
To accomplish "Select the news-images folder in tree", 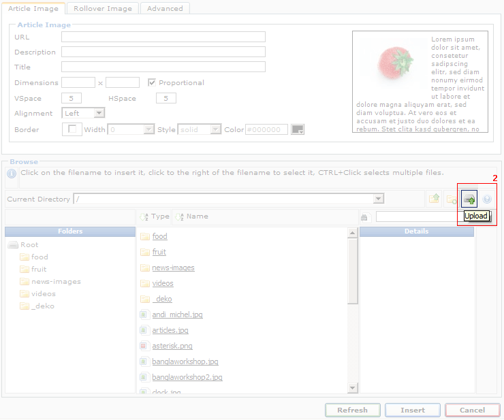I will pos(56,282).
